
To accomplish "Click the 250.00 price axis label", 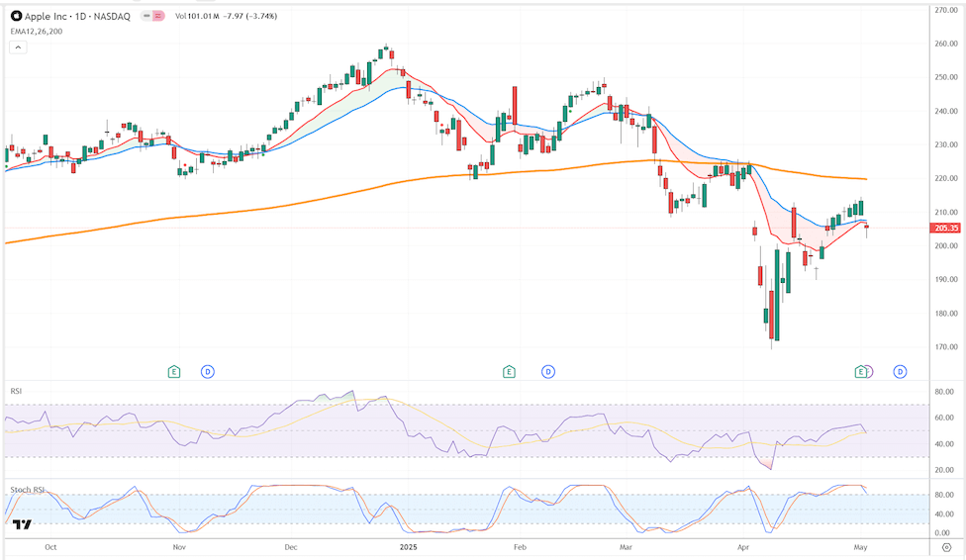I will click(x=945, y=77).
